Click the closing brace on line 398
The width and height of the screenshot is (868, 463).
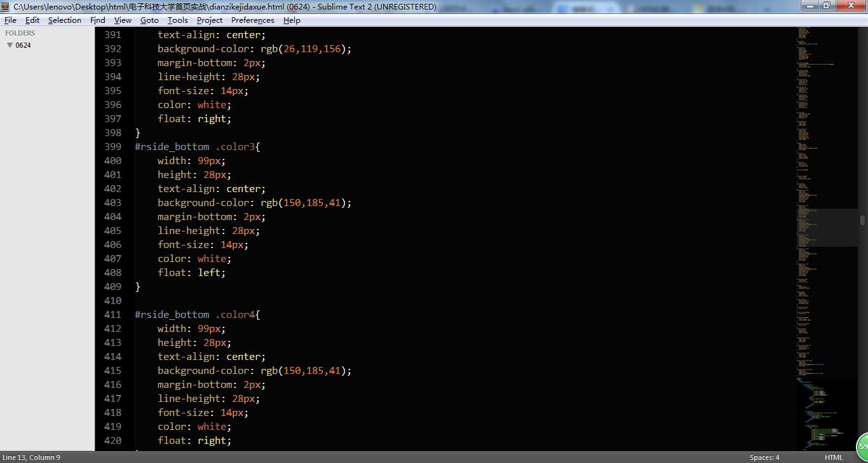click(x=137, y=133)
